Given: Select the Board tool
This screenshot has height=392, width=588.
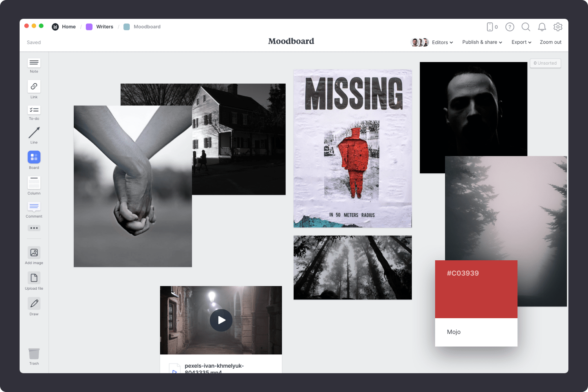Looking at the screenshot, I should click(34, 158).
